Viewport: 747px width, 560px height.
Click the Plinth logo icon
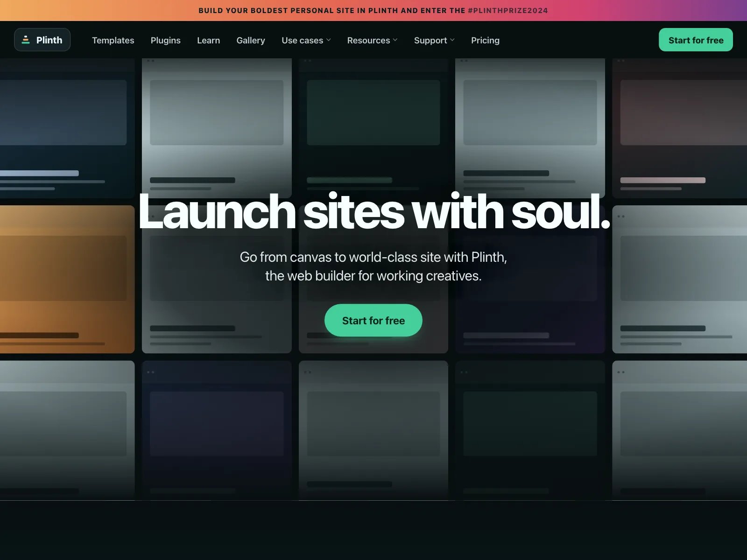coord(26,40)
